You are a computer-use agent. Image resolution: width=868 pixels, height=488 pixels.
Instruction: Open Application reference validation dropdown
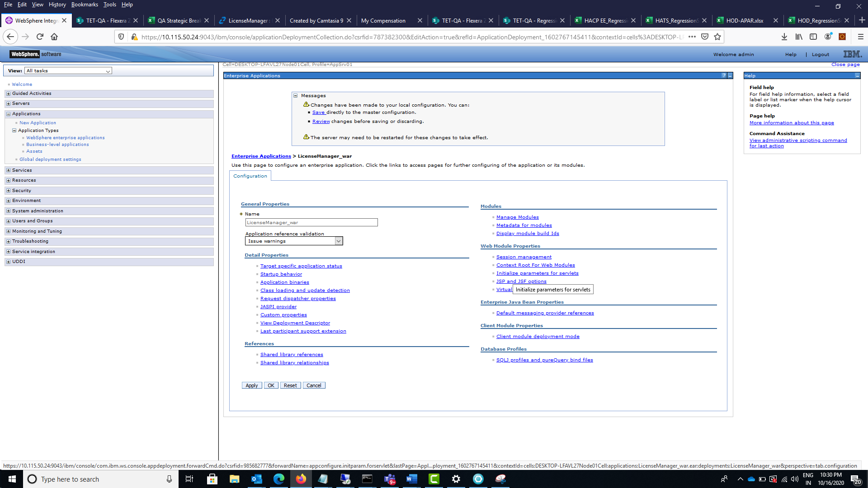[x=294, y=241]
